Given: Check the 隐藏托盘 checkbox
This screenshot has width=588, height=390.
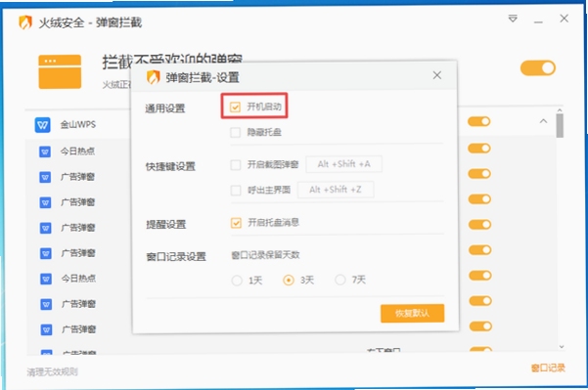Looking at the screenshot, I should coord(235,132).
